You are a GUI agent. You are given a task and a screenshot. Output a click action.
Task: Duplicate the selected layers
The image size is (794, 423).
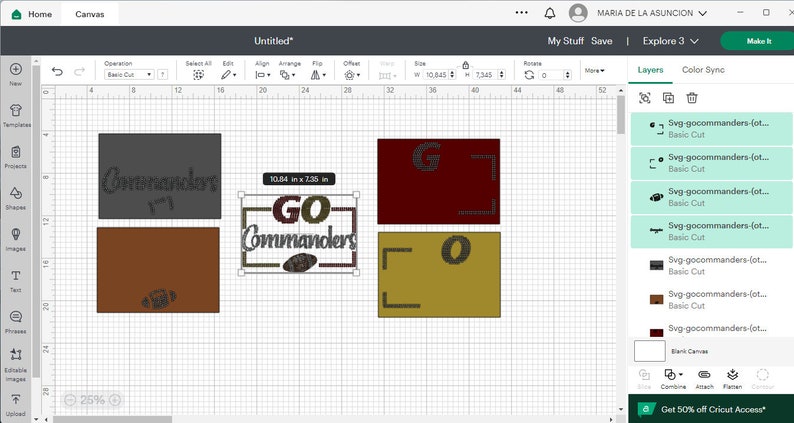pyautogui.click(x=668, y=98)
